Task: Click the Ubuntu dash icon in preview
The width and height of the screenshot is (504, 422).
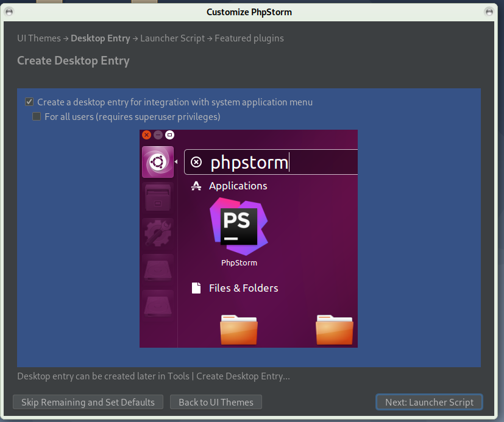Action: click(x=158, y=162)
